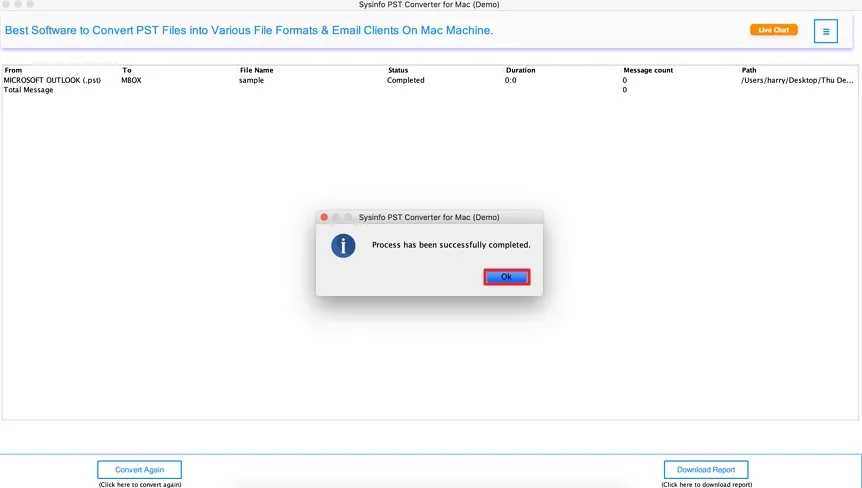Viewport: 862px width, 488px height.
Task: Select the From column header
Action: [x=13, y=70]
